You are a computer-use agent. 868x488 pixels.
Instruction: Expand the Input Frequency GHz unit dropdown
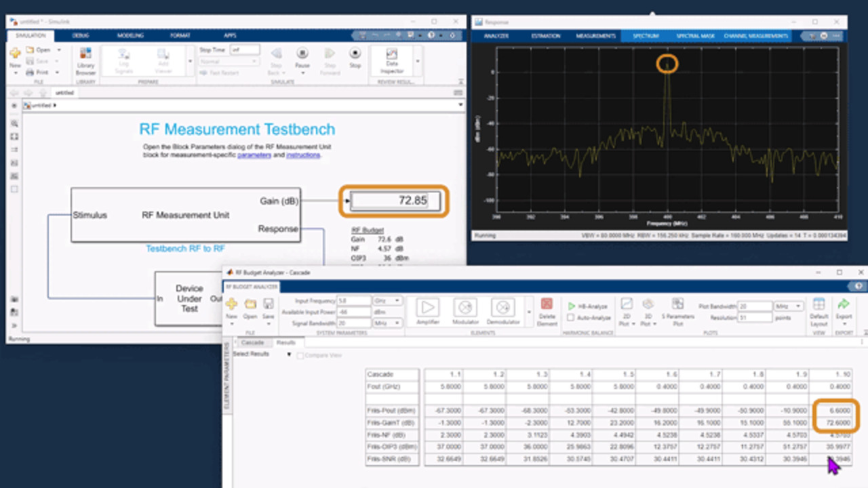coord(388,300)
